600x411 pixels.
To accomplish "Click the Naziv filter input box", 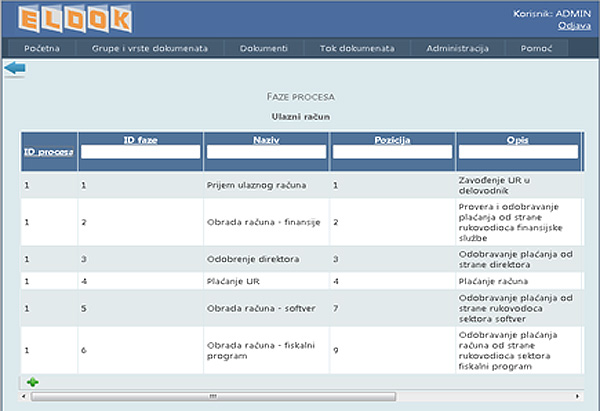I will coord(266,152).
